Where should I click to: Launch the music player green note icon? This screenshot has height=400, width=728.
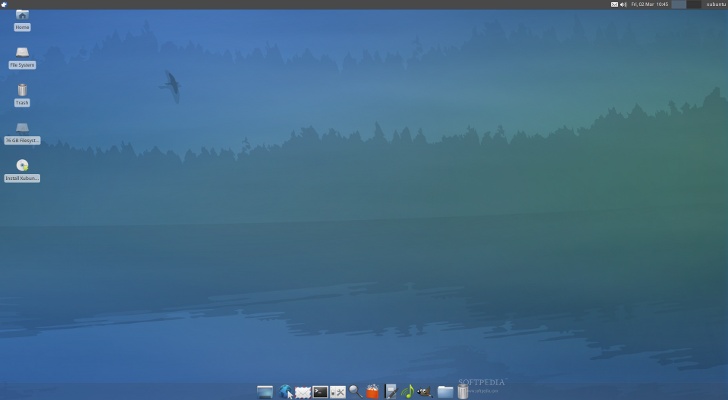point(407,392)
